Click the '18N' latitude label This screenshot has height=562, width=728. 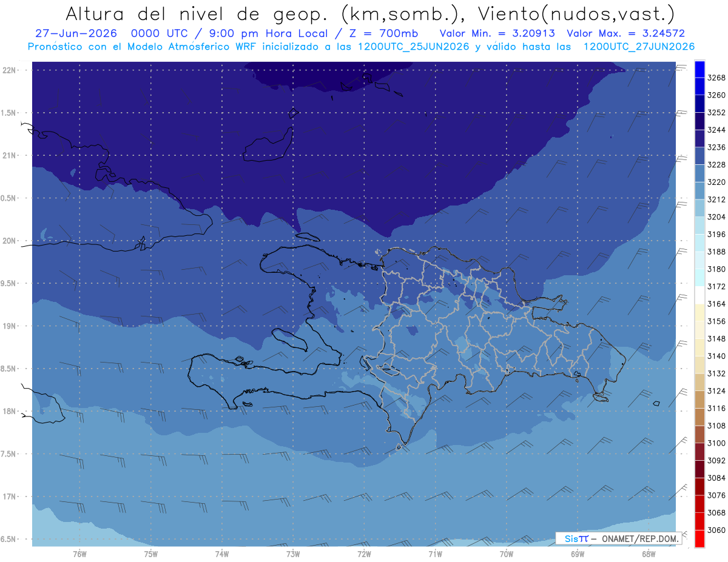(9, 411)
